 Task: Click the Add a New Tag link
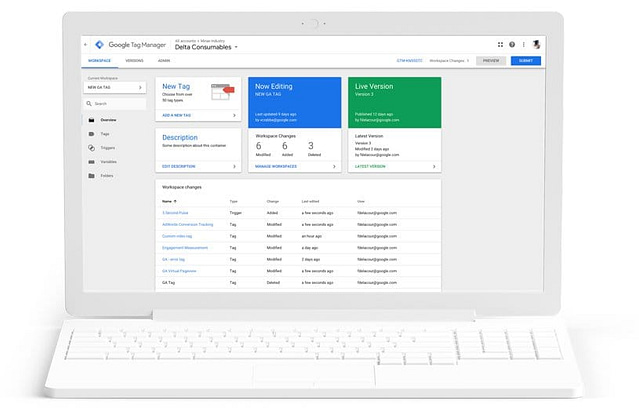coord(176,115)
